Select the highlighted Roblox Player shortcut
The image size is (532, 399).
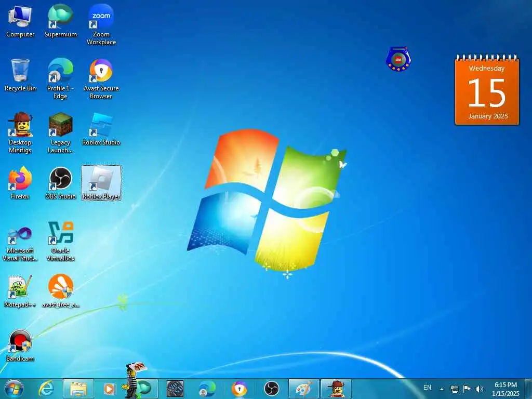pyautogui.click(x=101, y=183)
